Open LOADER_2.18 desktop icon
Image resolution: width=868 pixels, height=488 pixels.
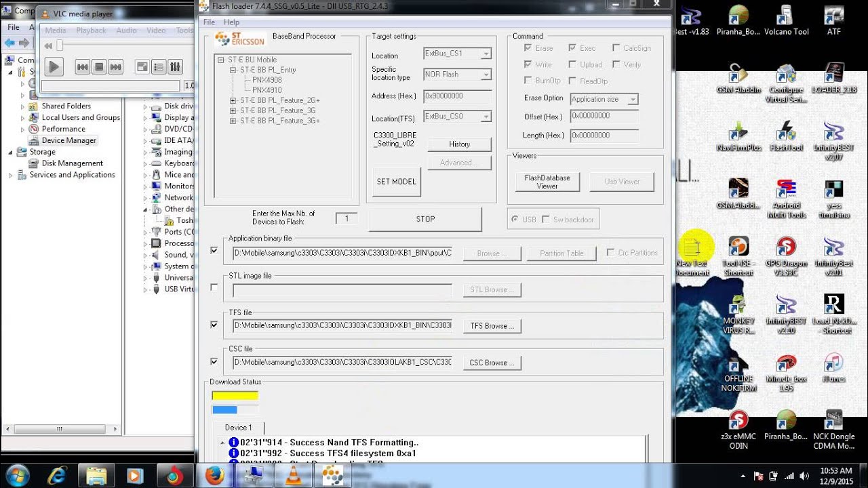pyautogui.click(x=833, y=79)
